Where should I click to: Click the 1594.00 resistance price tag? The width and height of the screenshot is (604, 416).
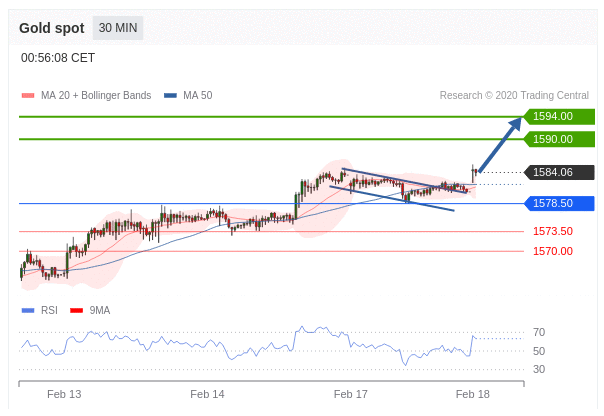coord(559,116)
